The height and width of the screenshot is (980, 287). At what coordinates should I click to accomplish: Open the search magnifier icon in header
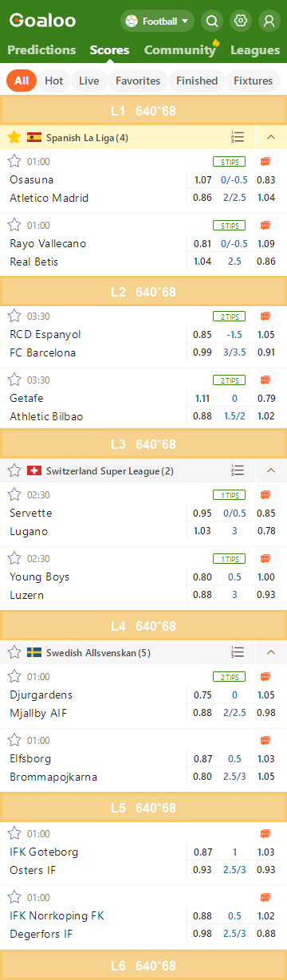point(212,21)
